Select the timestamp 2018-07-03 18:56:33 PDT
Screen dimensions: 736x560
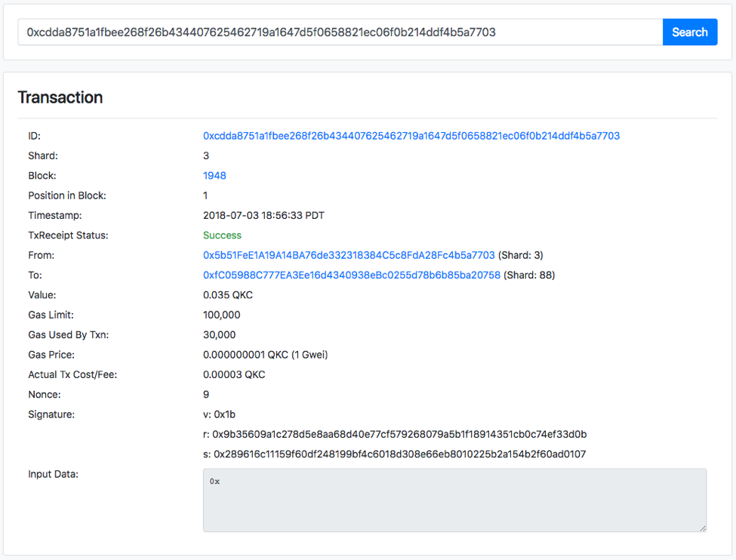point(263,215)
